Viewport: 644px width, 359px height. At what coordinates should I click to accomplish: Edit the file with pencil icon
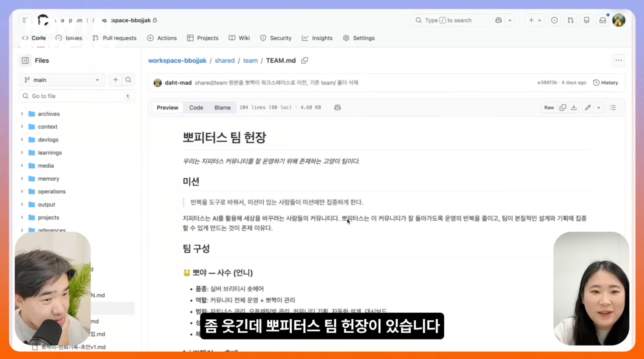tap(588, 108)
